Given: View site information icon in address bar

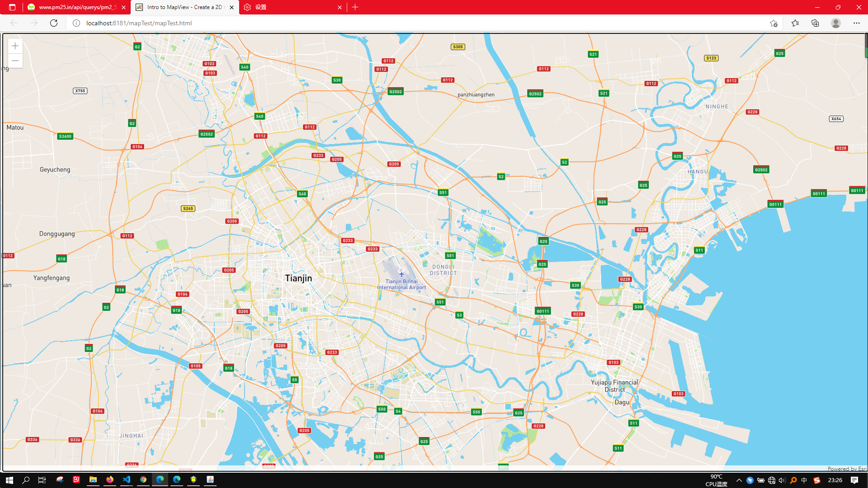Looking at the screenshot, I should 76,23.
